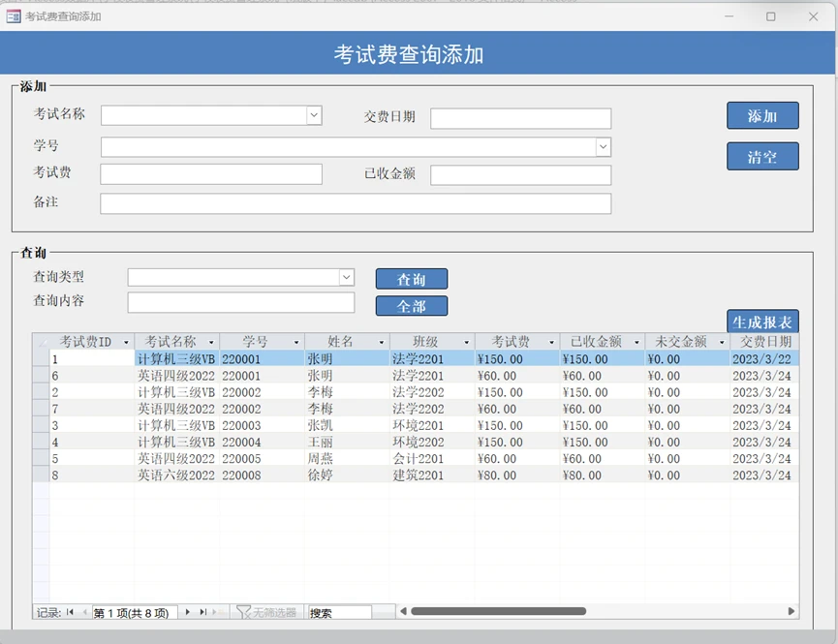Select row selector for record ID 8
The image size is (838, 644).
[41, 475]
